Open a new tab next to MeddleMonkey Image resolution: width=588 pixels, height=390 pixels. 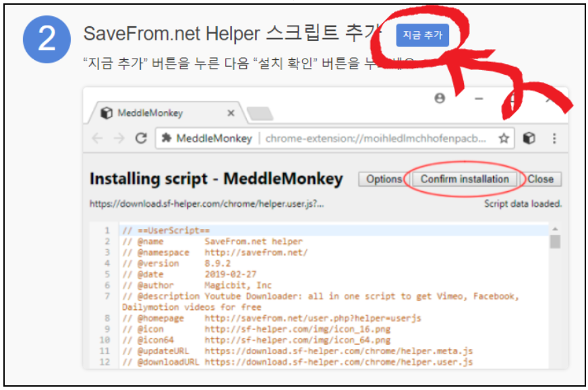coord(260,114)
